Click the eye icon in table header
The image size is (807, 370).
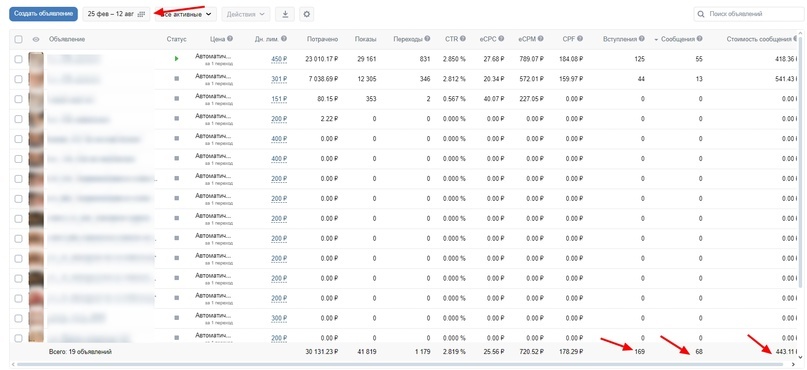(36, 39)
